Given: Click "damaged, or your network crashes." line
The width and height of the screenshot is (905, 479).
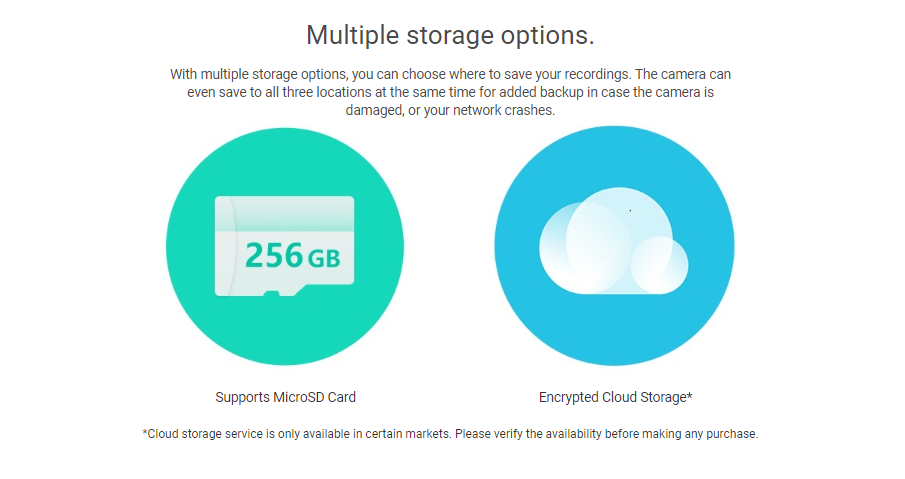Looking at the screenshot, I should 450,110.
